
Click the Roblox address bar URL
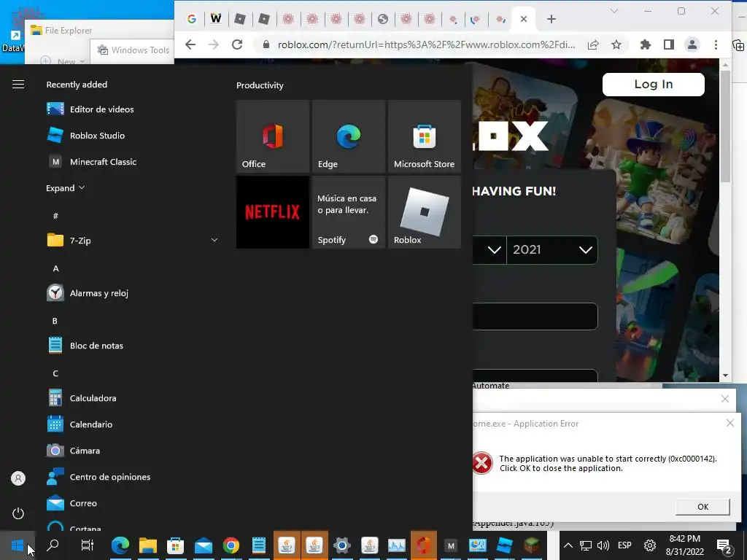(426, 44)
